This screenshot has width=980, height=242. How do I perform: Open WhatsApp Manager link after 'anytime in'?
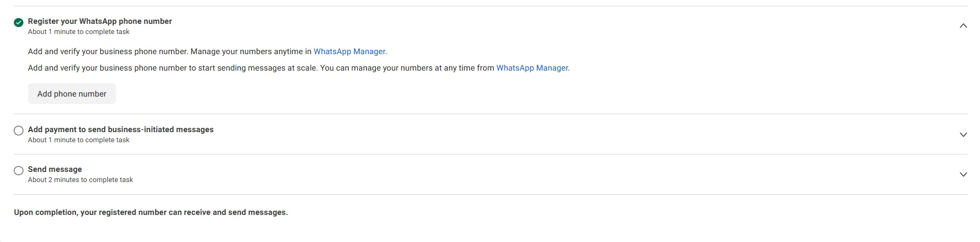click(349, 51)
